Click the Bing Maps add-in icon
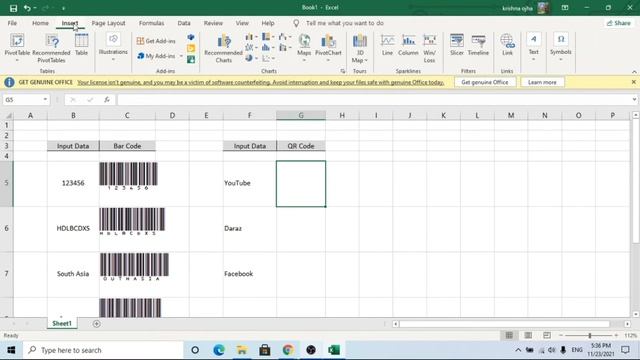Image resolution: width=640 pixels, height=360 pixels. coord(191,48)
